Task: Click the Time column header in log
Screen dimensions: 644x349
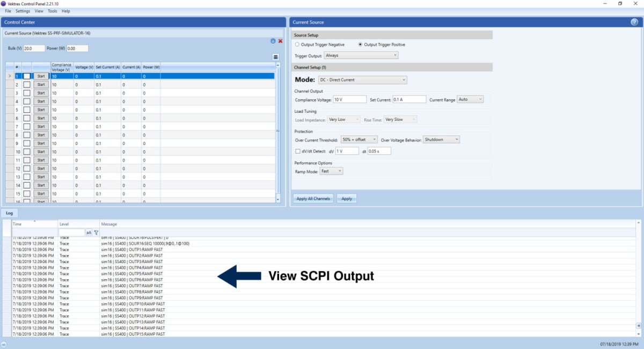Action: tap(34, 224)
